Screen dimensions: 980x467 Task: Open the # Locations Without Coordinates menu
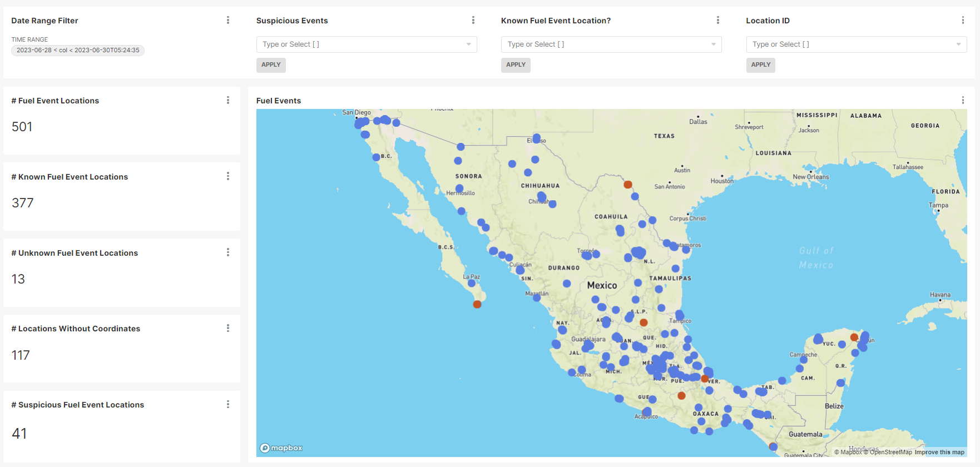[228, 329]
